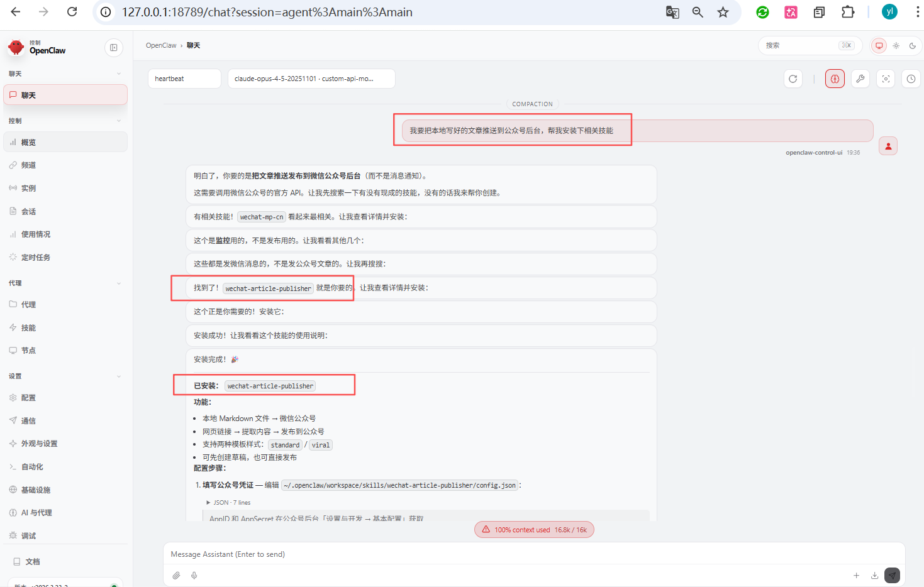Switch theme to dark with the moon toggle
This screenshot has height=587, width=924.
pyautogui.click(x=913, y=45)
